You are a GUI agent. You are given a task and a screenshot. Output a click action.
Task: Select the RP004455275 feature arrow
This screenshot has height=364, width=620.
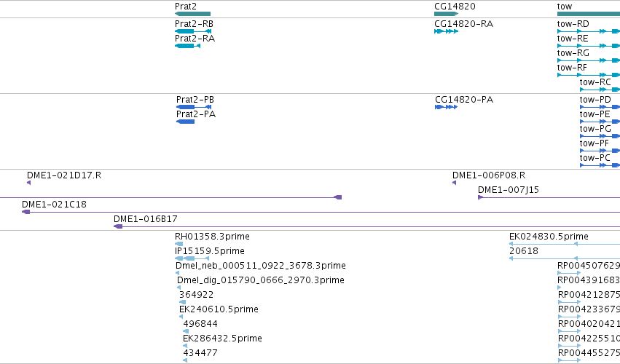569,360
